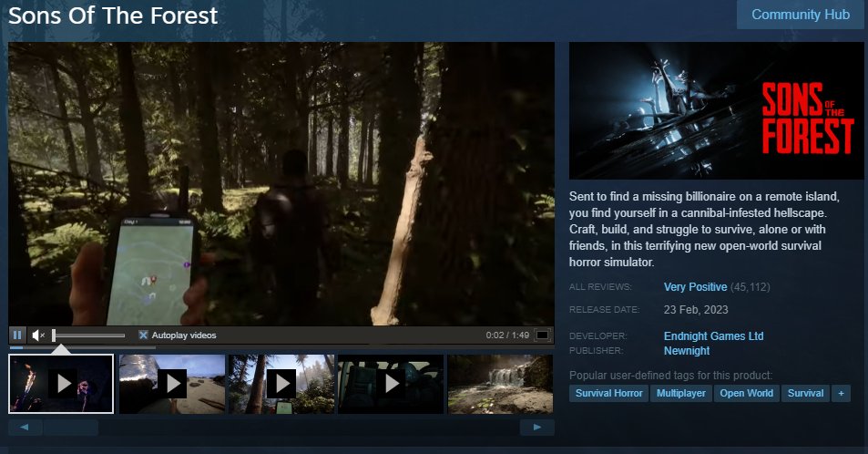Select the Open World tag
This screenshot has width=868, height=454.
click(746, 393)
